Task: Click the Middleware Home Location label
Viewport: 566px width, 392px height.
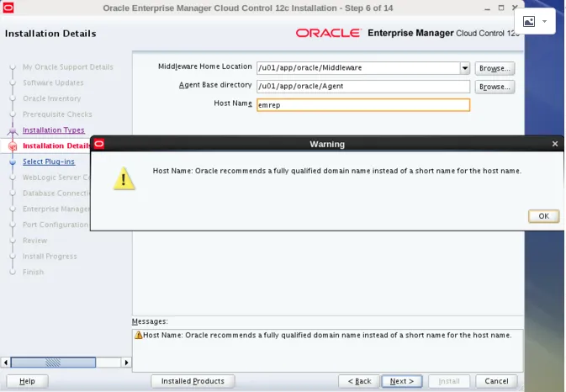Action: tap(204, 66)
